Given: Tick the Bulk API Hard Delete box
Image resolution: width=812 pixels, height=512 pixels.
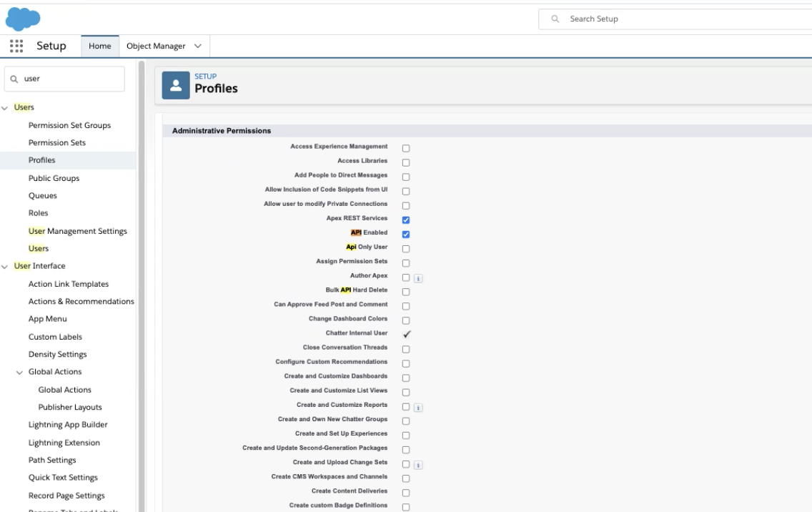Looking at the screenshot, I should (406, 292).
